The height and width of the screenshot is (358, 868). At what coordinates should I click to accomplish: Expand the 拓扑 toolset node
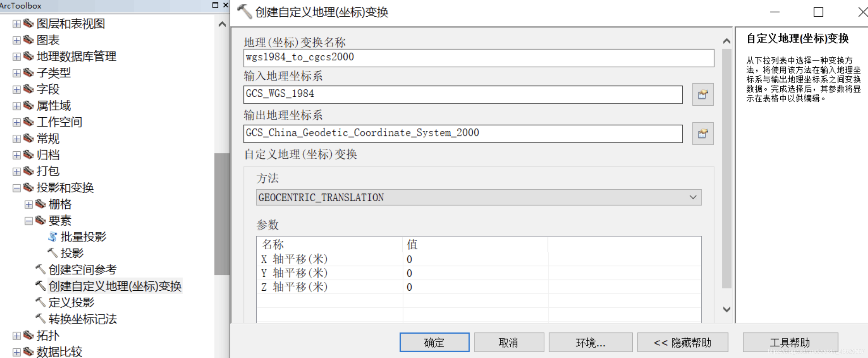(x=16, y=336)
